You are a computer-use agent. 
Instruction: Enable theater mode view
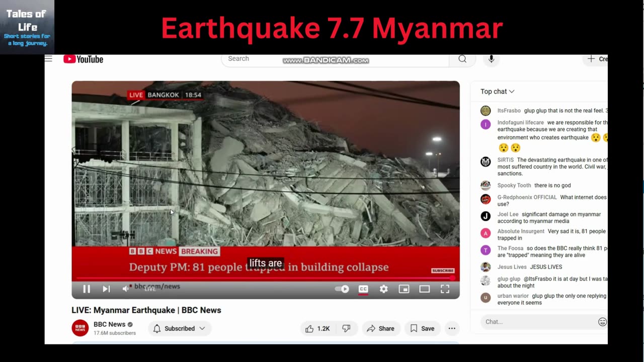pos(425,289)
